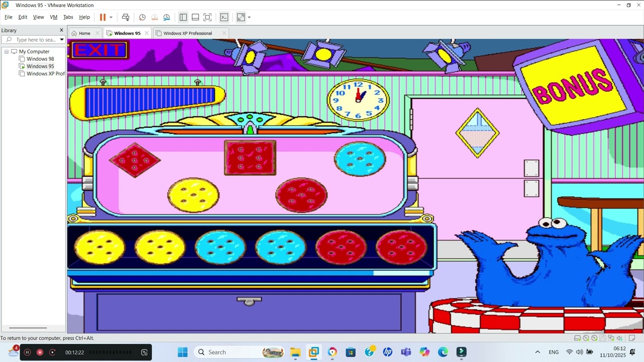Click the wall clock in the game
This screenshot has height=362, width=644.
pyautogui.click(x=358, y=100)
